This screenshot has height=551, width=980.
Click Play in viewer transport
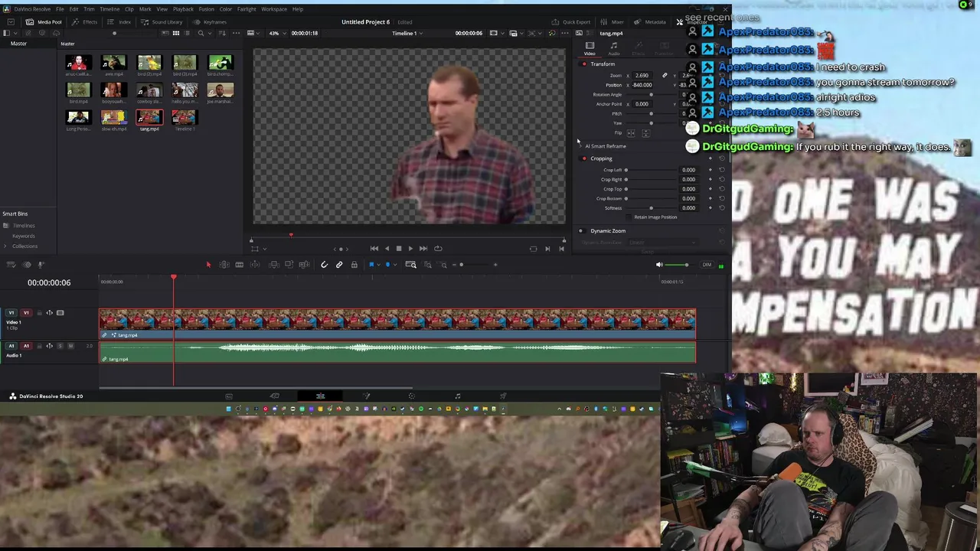410,249
